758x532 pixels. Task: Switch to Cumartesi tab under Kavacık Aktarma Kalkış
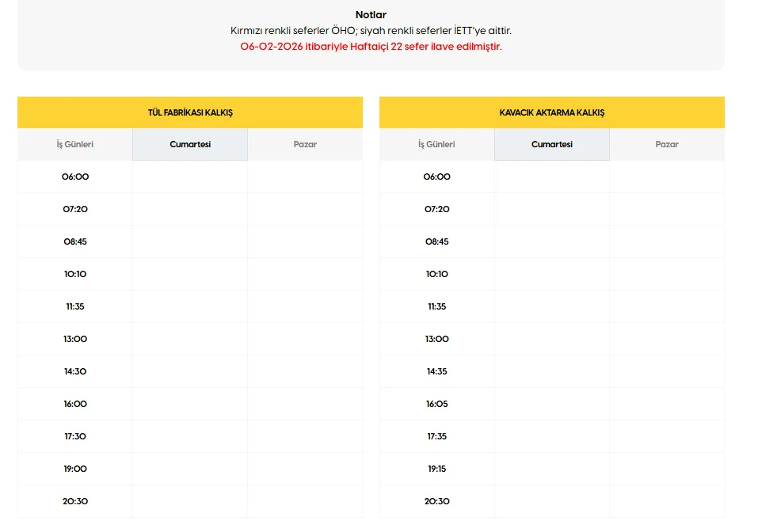tap(552, 145)
